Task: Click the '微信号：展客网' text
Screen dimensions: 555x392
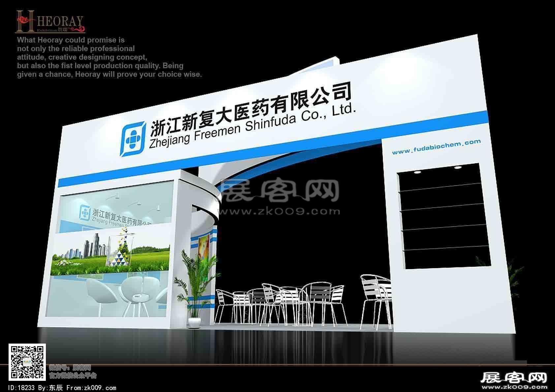Action: (x=70, y=368)
